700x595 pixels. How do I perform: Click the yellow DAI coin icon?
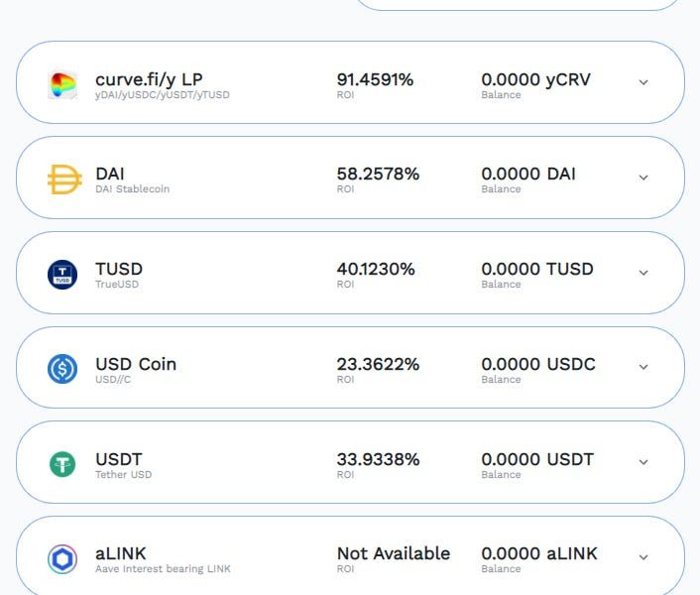pyautogui.click(x=63, y=178)
